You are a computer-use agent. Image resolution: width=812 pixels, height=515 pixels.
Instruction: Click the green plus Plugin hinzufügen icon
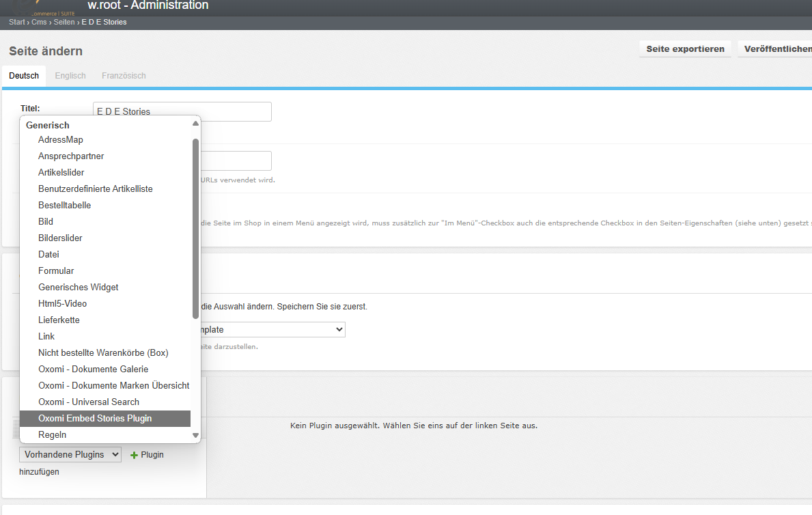[x=135, y=455]
